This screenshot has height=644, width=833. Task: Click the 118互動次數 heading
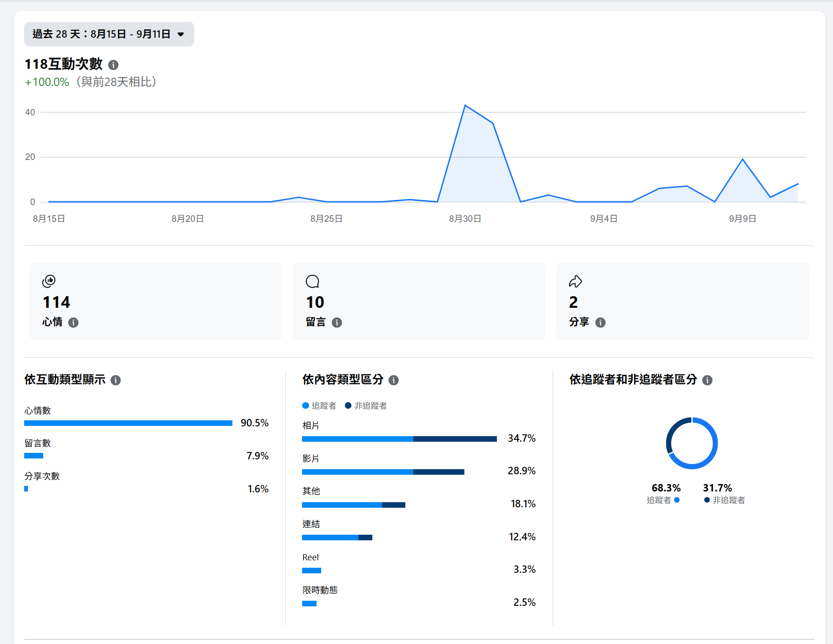pyautogui.click(x=63, y=64)
